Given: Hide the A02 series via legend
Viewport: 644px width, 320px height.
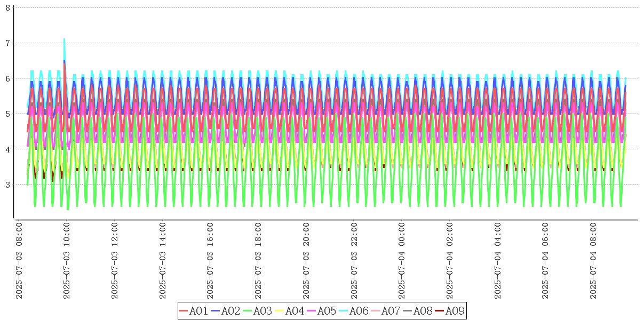Looking at the screenshot, I should point(226,311).
